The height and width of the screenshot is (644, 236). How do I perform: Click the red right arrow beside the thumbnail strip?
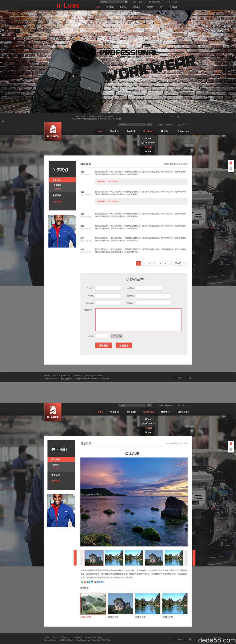pyautogui.click(x=194, y=558)
